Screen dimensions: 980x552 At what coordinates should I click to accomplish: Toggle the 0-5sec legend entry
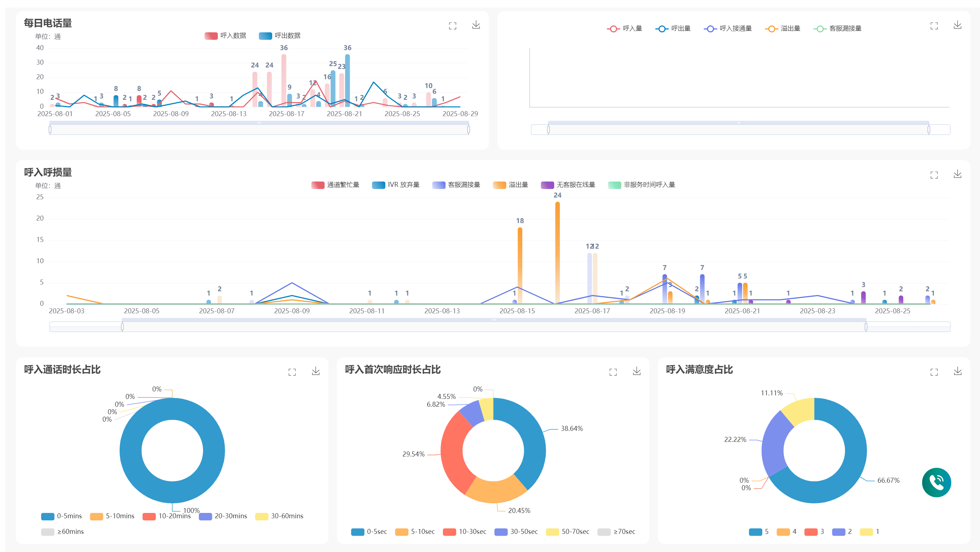point(369,531)
